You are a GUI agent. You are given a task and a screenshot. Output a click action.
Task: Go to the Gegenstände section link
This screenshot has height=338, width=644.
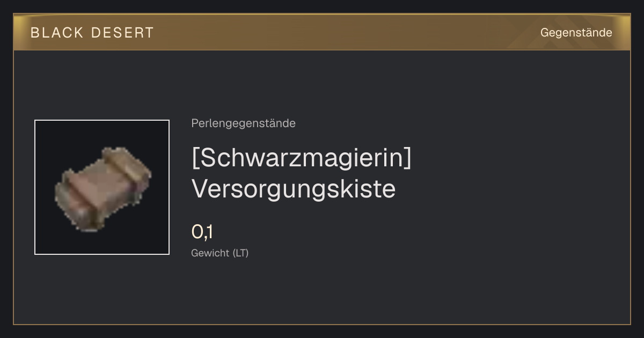tap(576, 33)
